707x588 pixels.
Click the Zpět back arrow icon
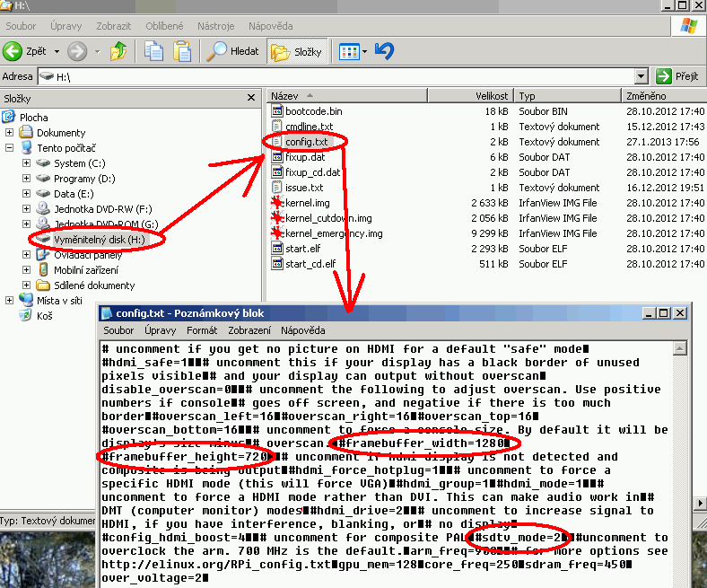pos(13,51)
